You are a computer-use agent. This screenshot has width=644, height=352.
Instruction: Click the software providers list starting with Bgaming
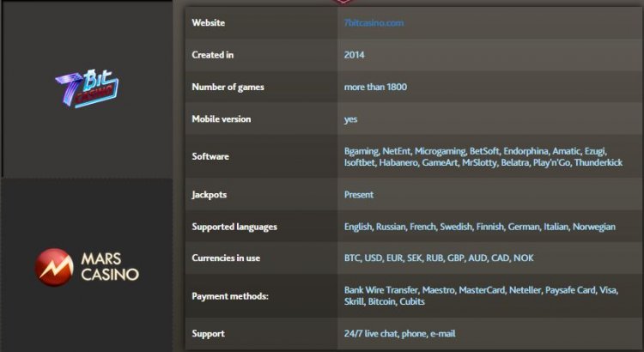483,157
